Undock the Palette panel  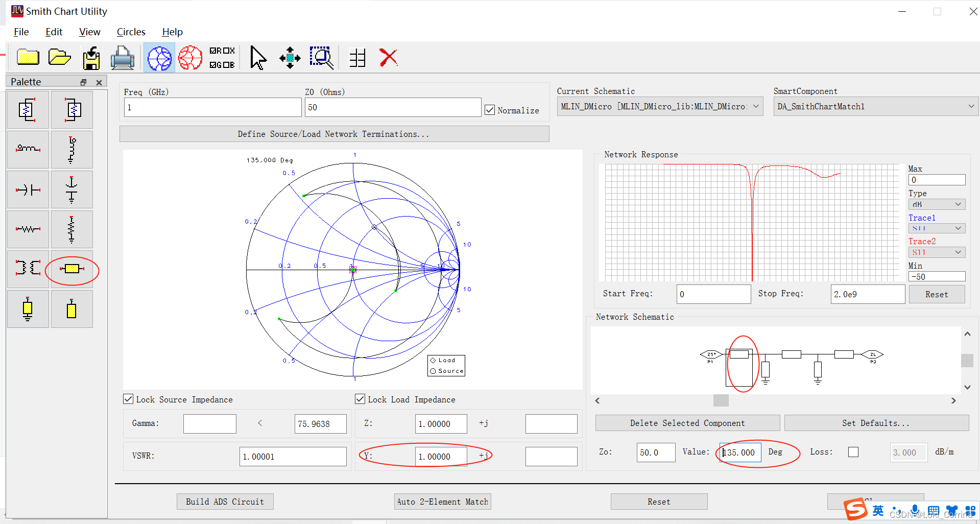(83, 82)
